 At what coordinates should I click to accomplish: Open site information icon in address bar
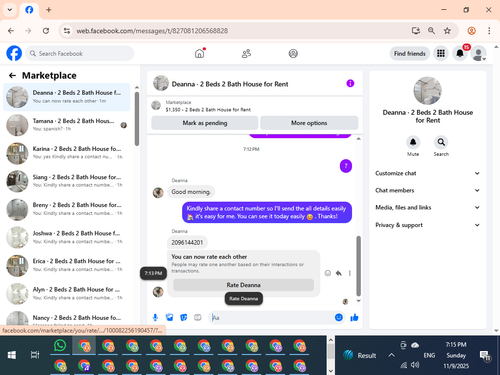(x=67, y=31)
